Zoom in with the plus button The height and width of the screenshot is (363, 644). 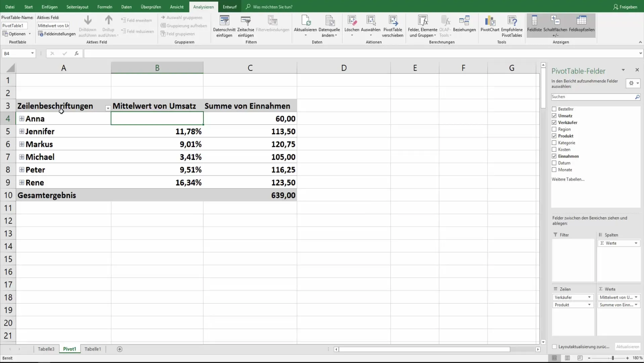coord(627,358)
